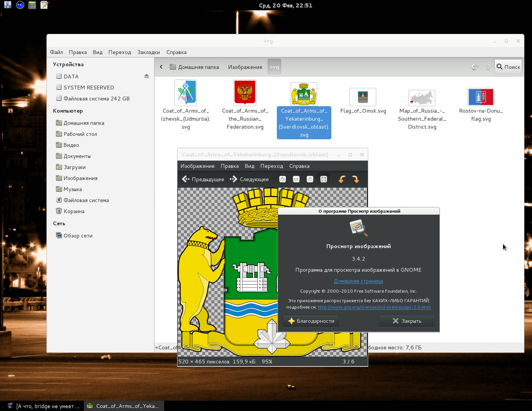This screenshot has height=411, width=532.
Task: Open Правка menu in image viewer
Action: [230, 166]
